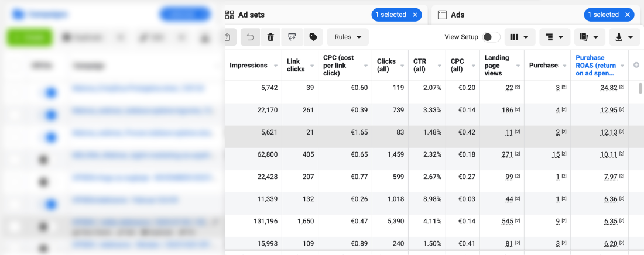Toggle the View Setup switch
The height and width of the screenshot is (255, 644).
491,37
